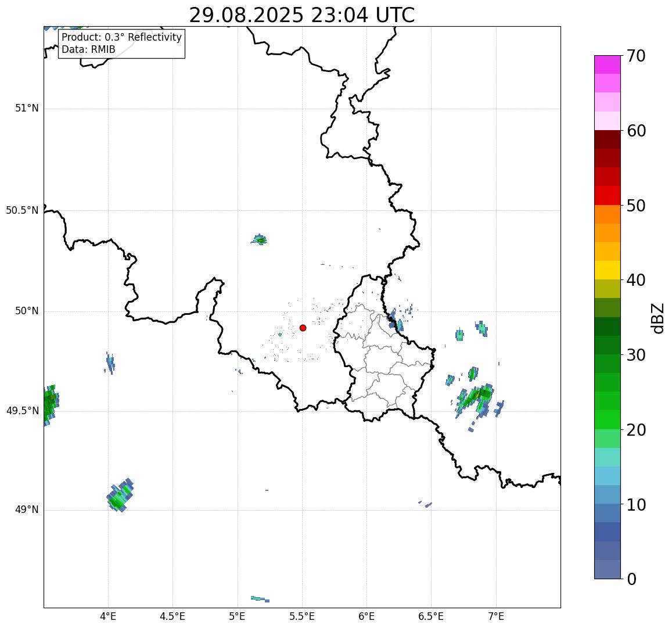Screen dimensions: 672x628
Task: Click the colorbar 20 tick label
Action: [x=636, y=429]
